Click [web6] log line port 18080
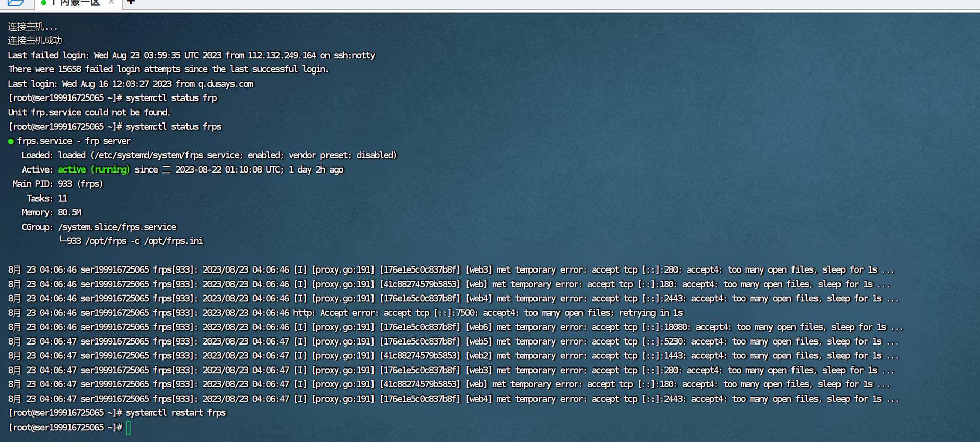 456,327
